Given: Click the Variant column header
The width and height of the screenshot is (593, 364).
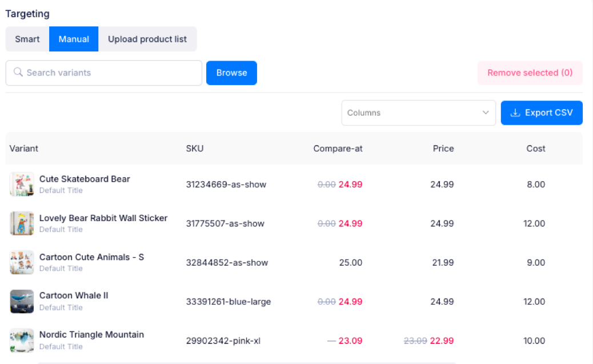Looking at the screenshot, I should pos(24,149).
